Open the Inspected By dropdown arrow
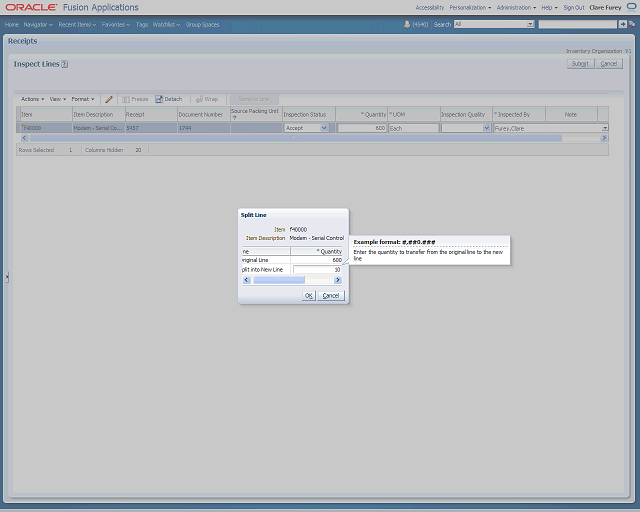 (x=605, y=128)
